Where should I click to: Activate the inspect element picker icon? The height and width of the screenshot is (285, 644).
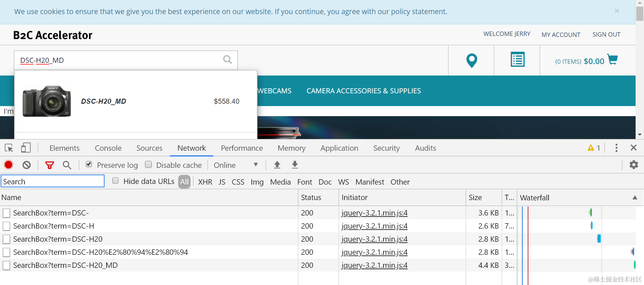point(9,148)
